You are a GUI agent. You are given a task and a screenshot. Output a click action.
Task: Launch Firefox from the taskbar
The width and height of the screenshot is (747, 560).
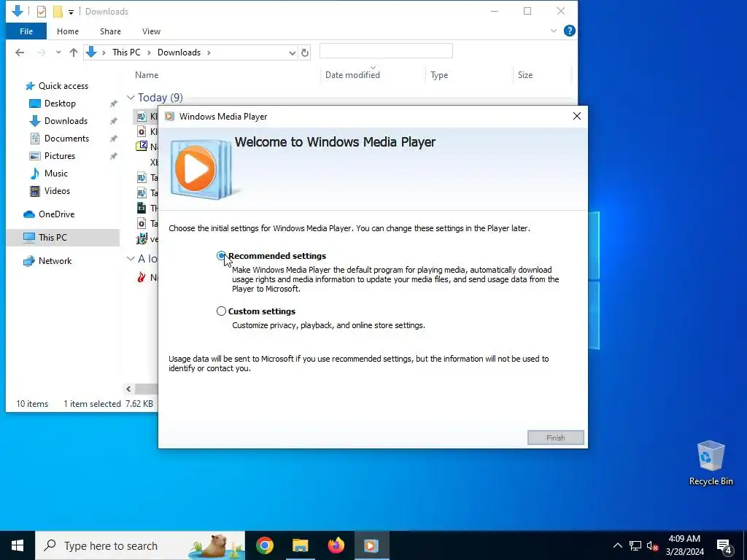(x=336, y=545)
